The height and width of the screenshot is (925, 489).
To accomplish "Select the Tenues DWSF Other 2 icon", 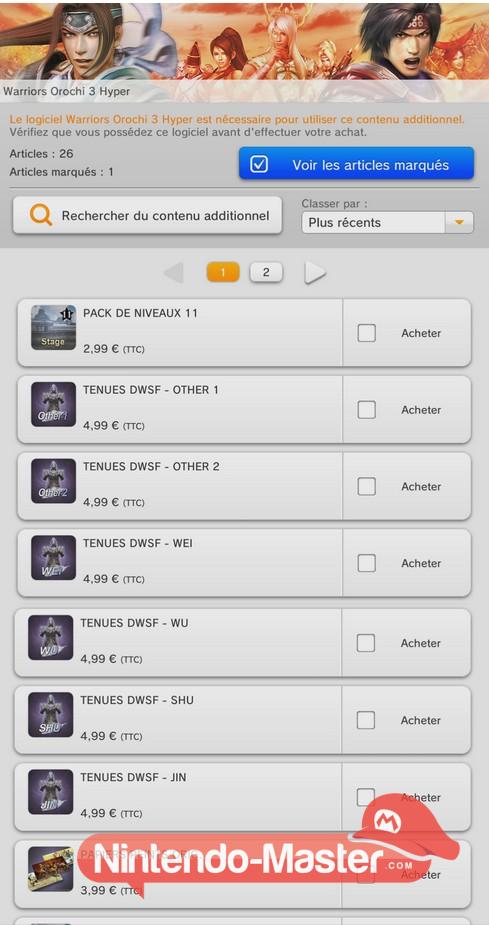I will point(53,481).
